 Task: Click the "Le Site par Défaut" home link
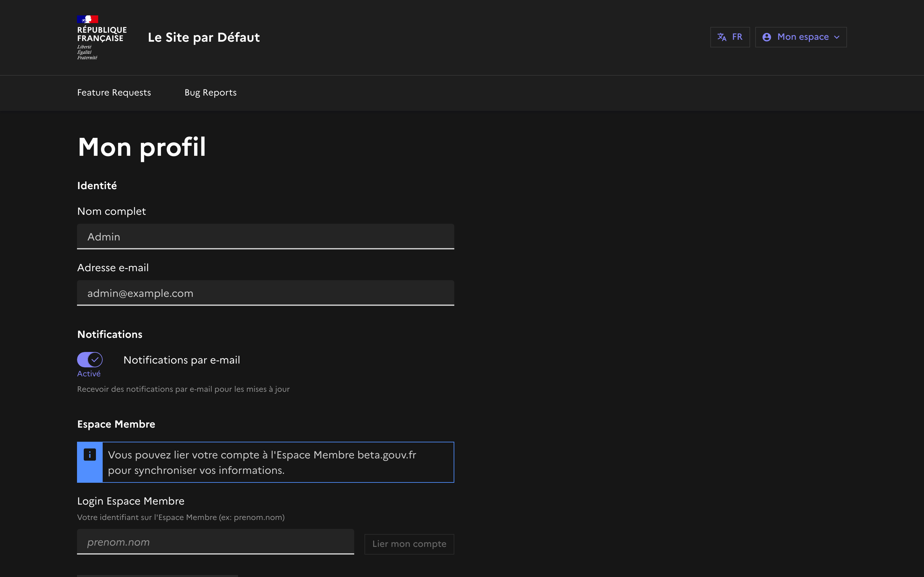pos(203,38)
